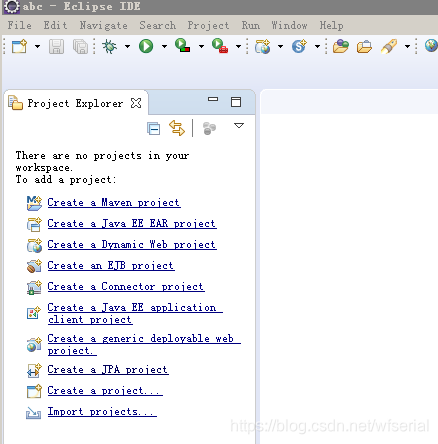Click Create a Dynamic Web project

[132, 245]
